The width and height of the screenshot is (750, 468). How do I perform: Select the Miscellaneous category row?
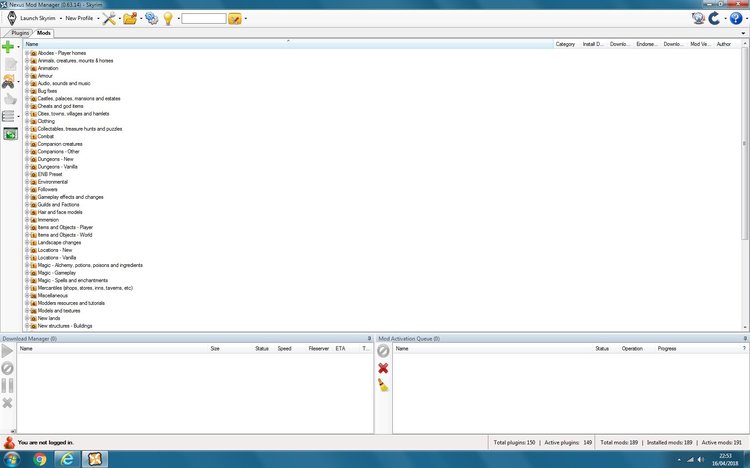[53, 296]
